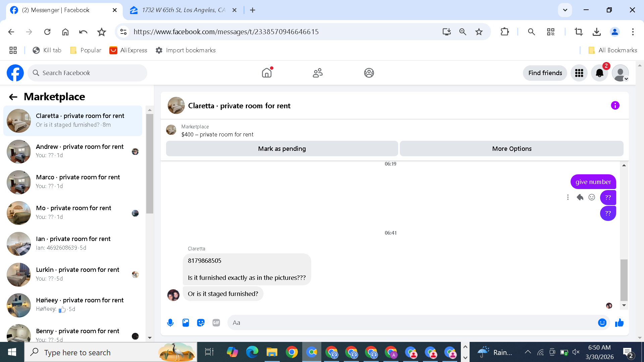Open more options for '??' message
The height and width of the screenshot is (362, 644).
click(568, 197)
